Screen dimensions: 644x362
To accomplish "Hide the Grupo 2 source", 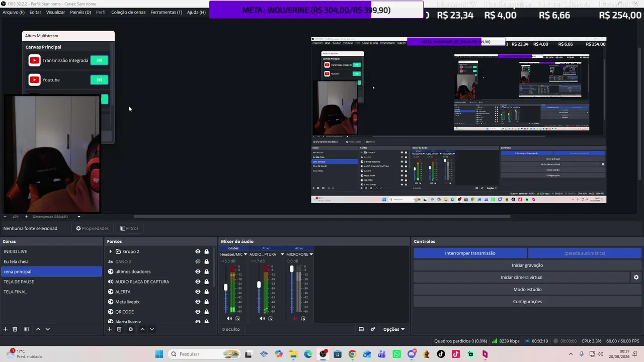I will [198, 251].
